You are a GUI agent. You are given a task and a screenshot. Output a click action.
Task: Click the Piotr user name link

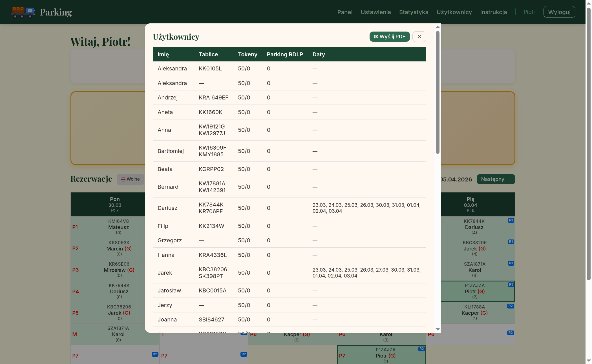(529, 12)
